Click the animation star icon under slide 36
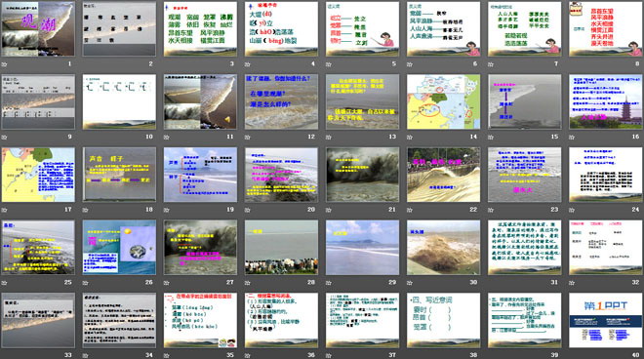This screenshot has height=359, width=644. (x=248, y=356)
